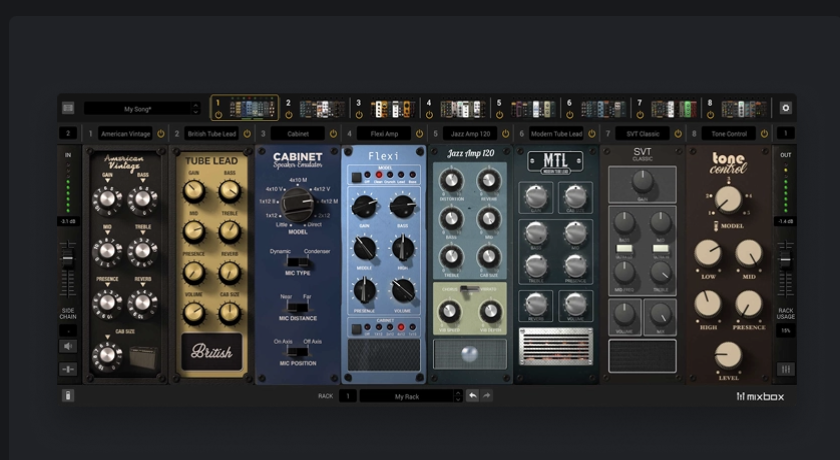Screen dimensions: 840x460
Task: Flip the Mic Distance Near/Far switch
Action: (298, 307)
